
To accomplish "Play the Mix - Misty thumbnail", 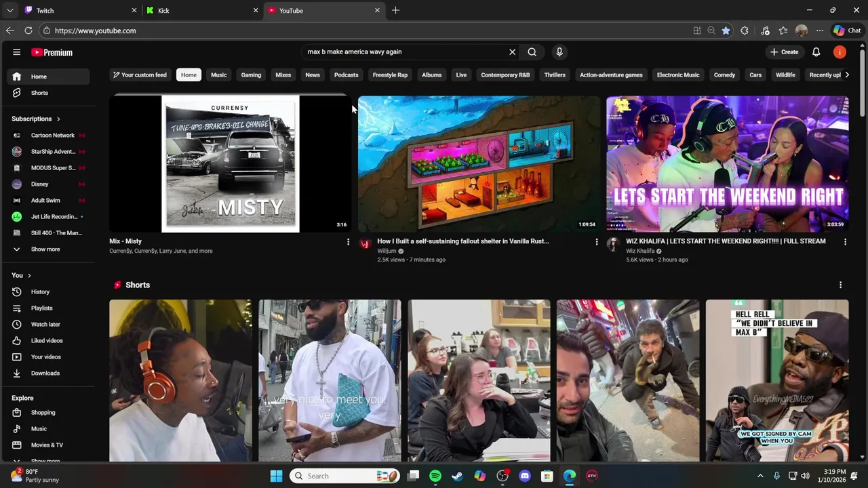I will click(x=231, y=164).
